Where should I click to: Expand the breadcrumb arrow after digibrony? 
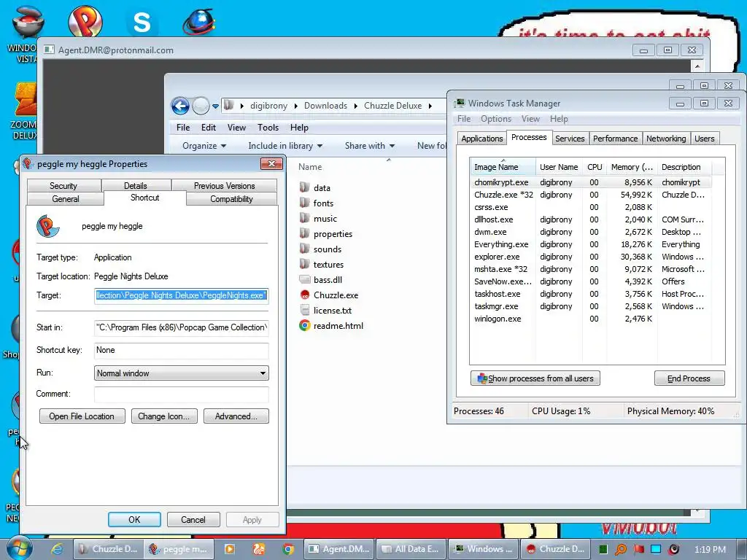tap(296, 106)
